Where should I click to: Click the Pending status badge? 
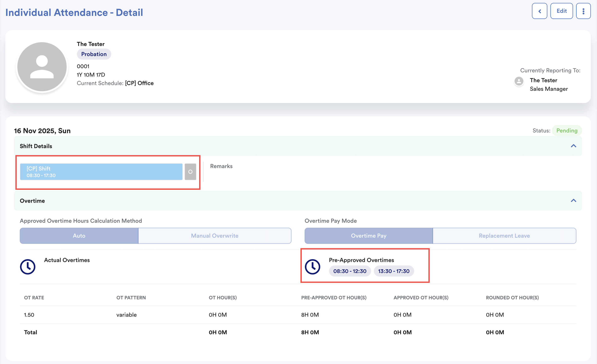click(567, 131)
